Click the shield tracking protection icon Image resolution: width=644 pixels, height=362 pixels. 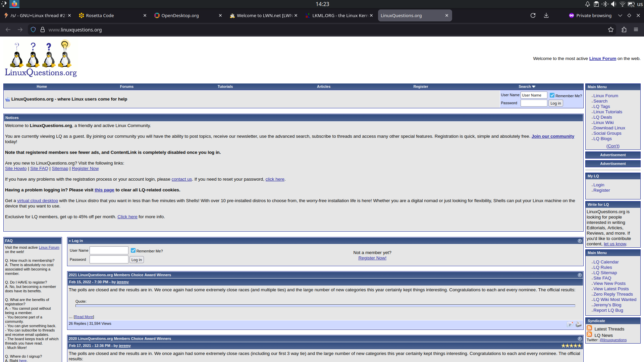pos(33,29)
